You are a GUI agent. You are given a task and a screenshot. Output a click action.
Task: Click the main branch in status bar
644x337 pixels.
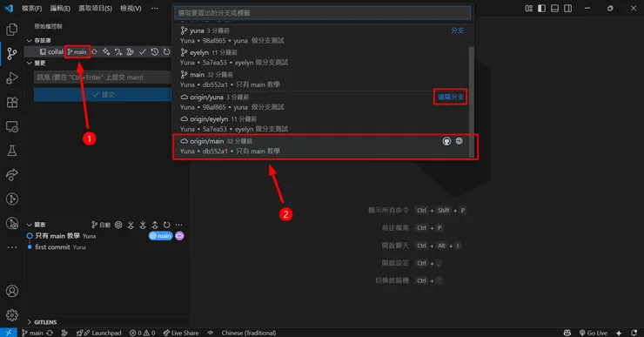[32, 333]
